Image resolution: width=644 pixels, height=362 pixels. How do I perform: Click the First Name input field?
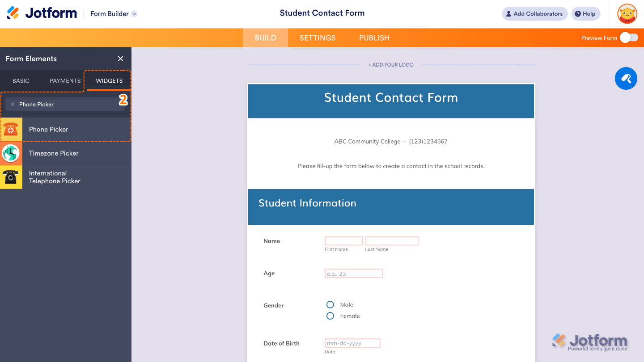point(343,241)
